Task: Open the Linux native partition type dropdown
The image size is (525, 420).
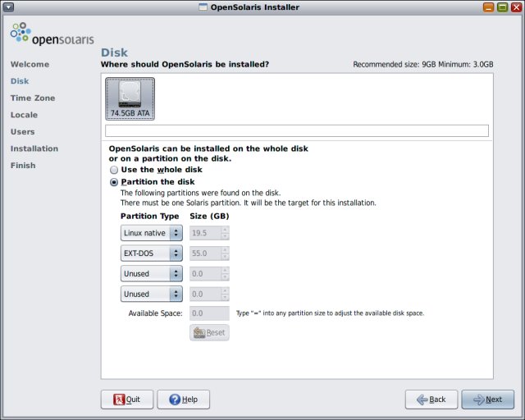Action: click(151, 233)
